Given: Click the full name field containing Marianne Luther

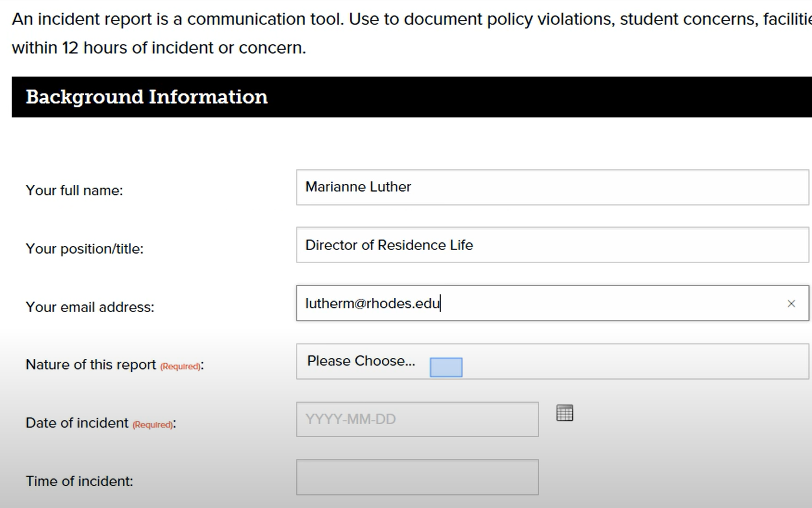Looking at the screenshot, I should [552, 187].
